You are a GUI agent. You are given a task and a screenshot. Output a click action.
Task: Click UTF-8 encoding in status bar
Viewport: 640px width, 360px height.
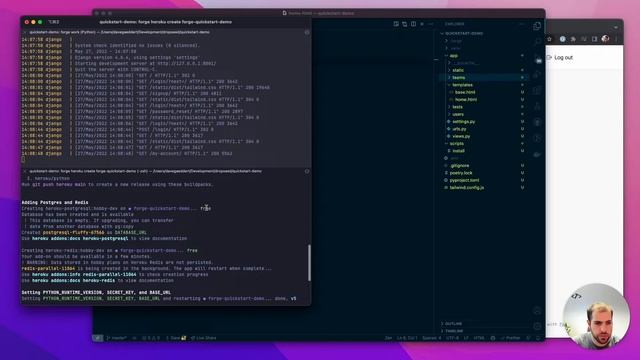pos(452,338)
